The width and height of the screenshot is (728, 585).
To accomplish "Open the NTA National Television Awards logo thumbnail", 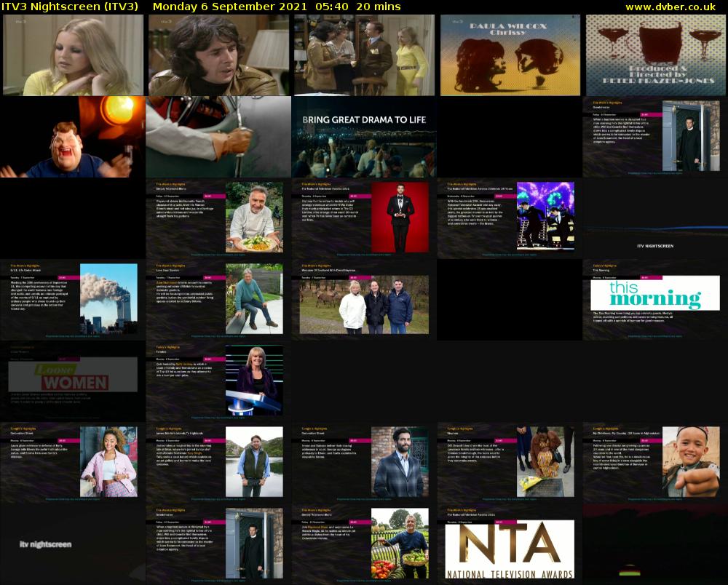I will [x=510, y=545].
